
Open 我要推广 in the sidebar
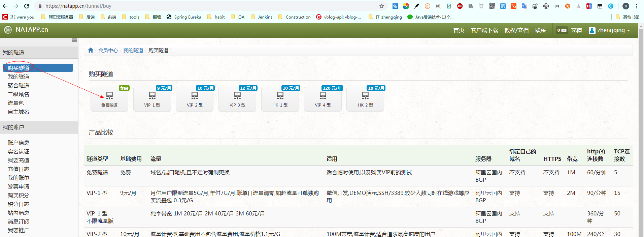(19, 230)
